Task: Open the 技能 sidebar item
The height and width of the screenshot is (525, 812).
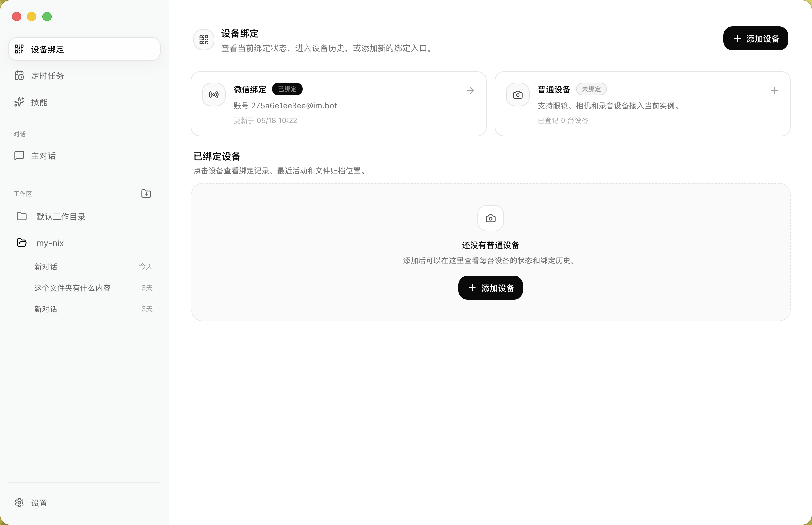Action: click(x=84, y=102)
